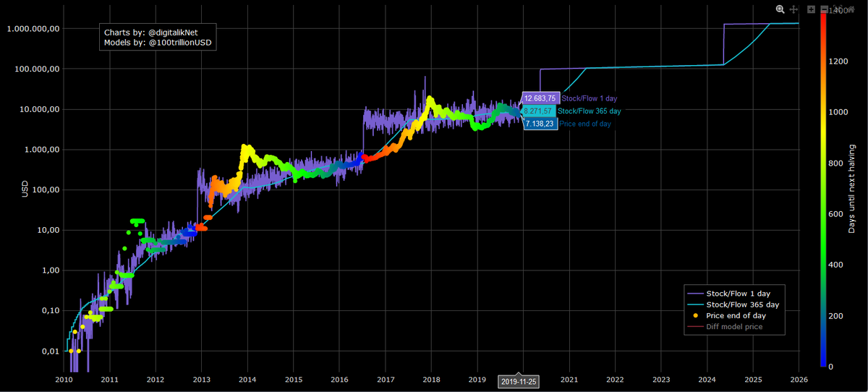Viewport: 868px width, 392px height.
Task: Click the 'Days until next halving' colorbar title
Action: click(852, 189)
